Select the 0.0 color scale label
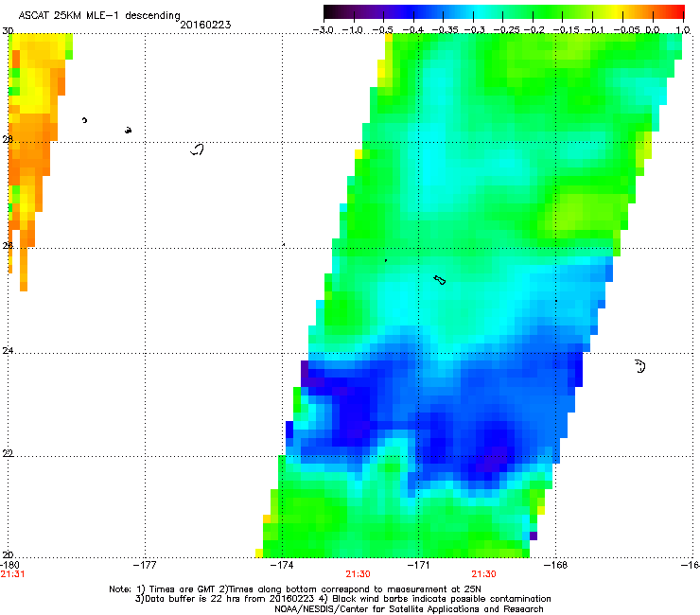 click(x=653, y=30)
